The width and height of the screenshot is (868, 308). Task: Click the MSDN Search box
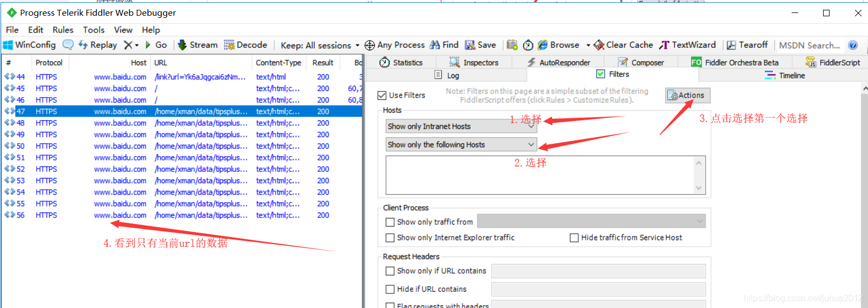[810, 46]
